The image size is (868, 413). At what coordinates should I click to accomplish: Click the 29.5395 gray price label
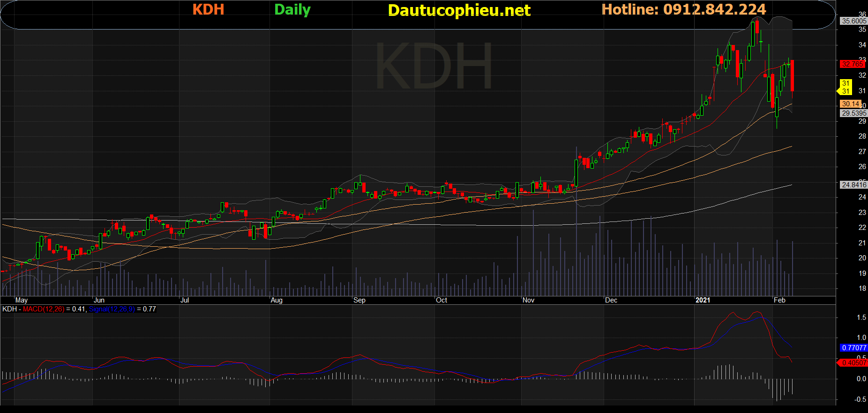853,113
